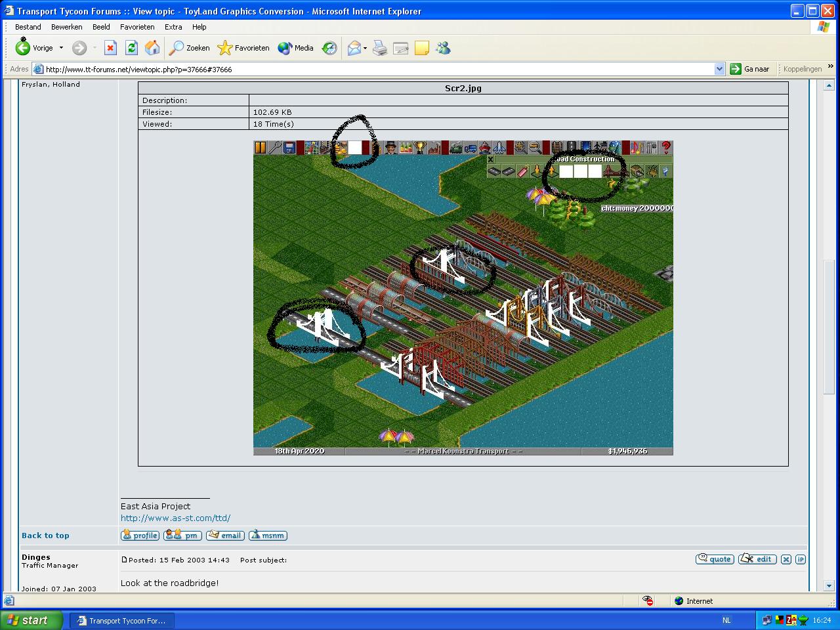Click the edit page toolbar icon
840x630 pixels.
[401, 48]
